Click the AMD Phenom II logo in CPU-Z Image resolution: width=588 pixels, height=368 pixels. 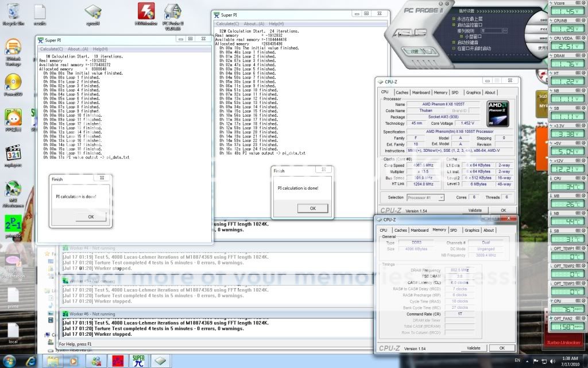click(x=497, y=113)
